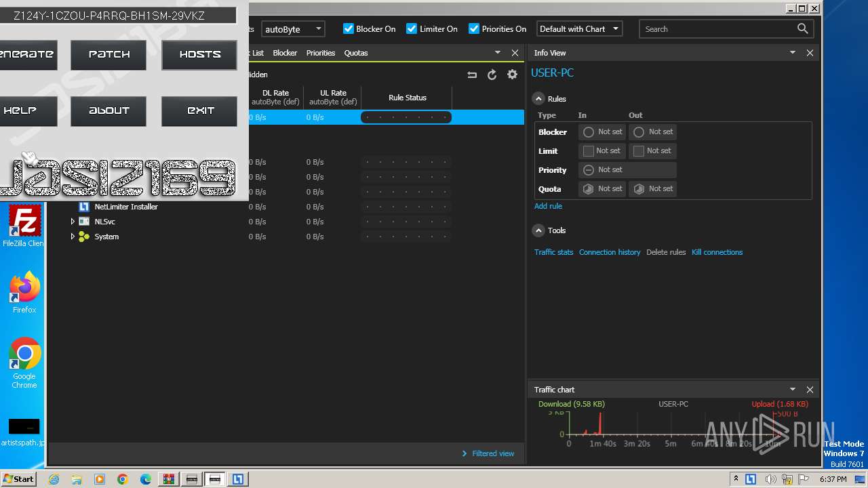Click the Start button
Screen dimensions: 868x488
(x=18, y=479)
